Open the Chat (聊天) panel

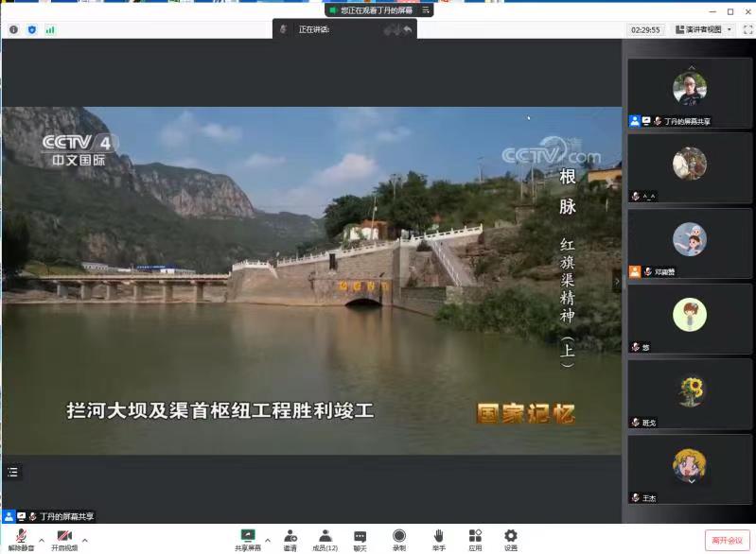click(x=360, y=539)
